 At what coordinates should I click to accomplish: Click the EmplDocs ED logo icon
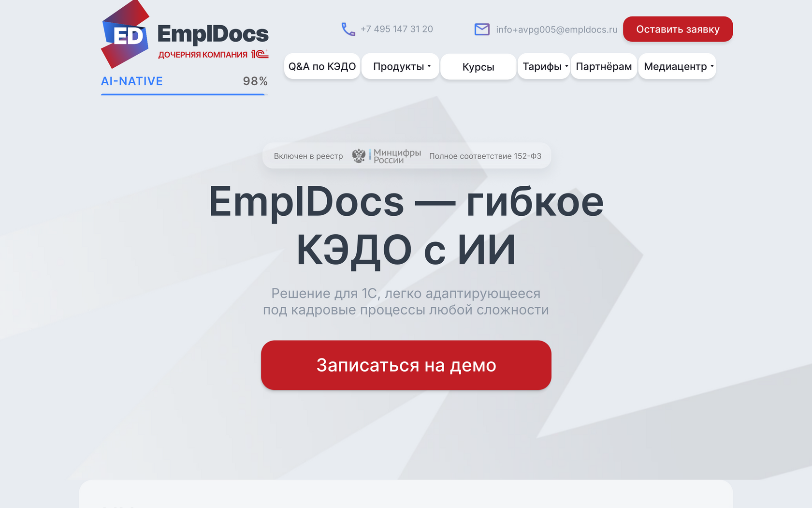tap(125, 34)
